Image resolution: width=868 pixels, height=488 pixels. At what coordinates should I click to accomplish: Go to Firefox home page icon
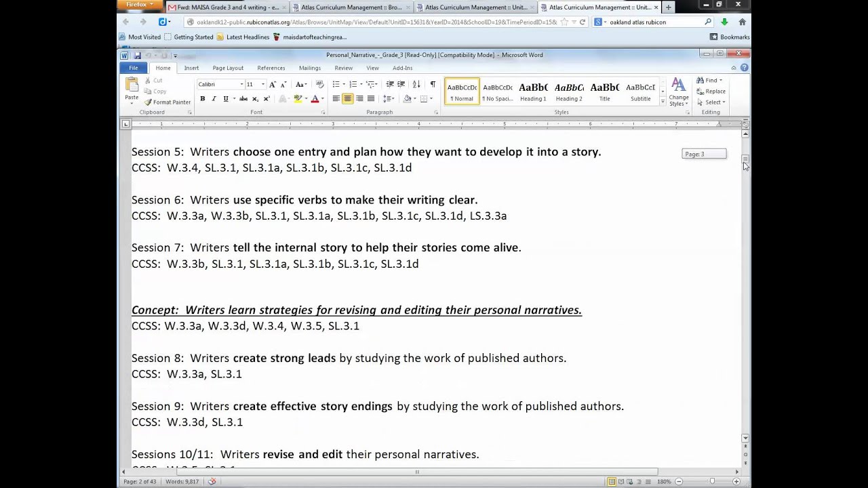pos(742,22)
